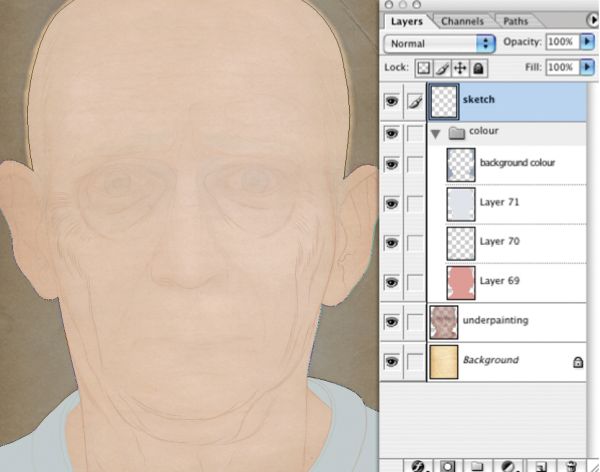Add a layer style from bottom bar

point(418,466)
